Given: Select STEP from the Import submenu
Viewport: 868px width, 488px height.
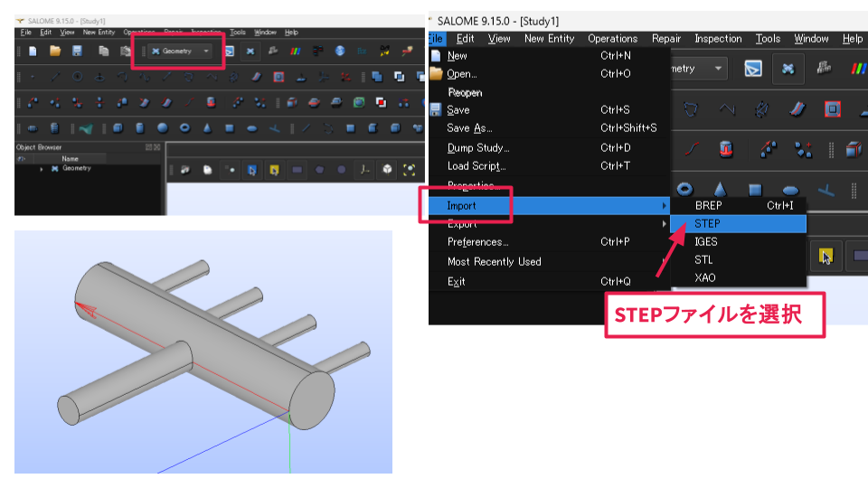Looking at the screenshot, I should (x=707, y=223).
